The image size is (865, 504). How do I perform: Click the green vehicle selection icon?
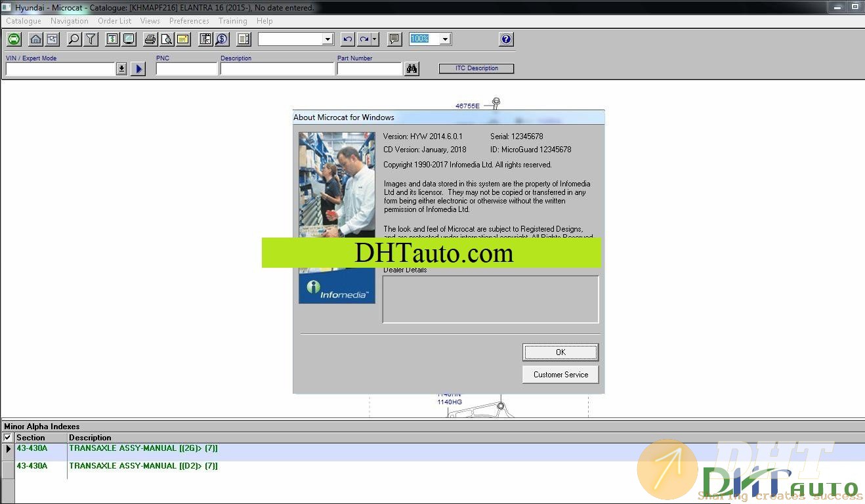click(14, 39)
